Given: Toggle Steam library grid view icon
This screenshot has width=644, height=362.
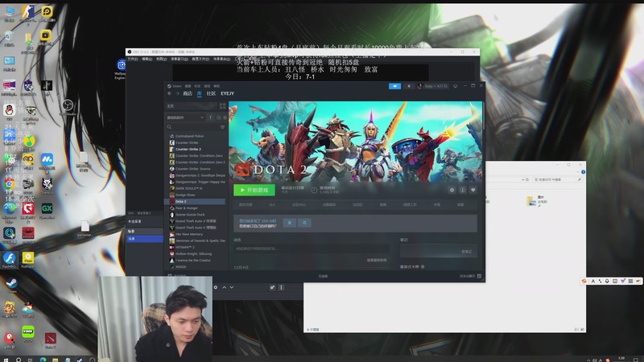Looking at the screenshot, I should pyautogui.click(x=223, y=106).
